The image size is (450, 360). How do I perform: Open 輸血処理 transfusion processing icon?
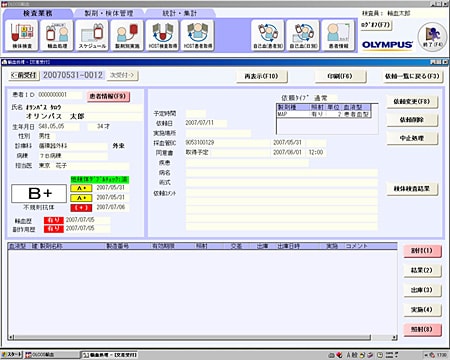57,35
